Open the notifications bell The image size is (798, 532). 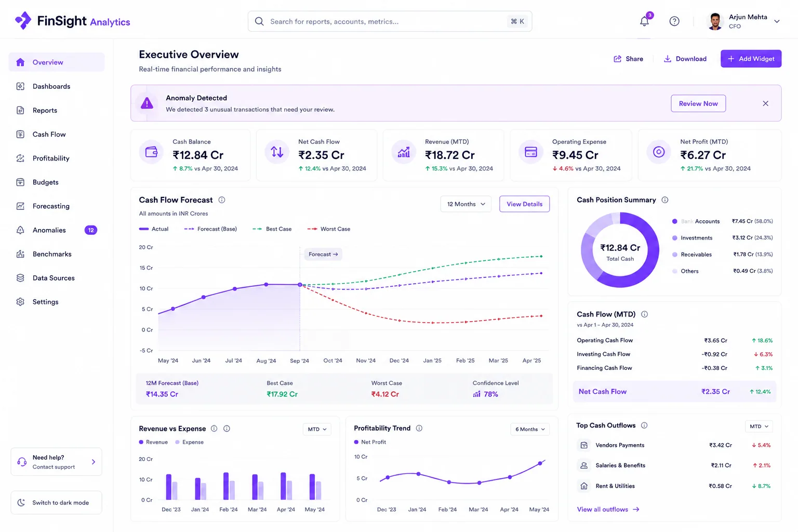(x=644, y=21)
